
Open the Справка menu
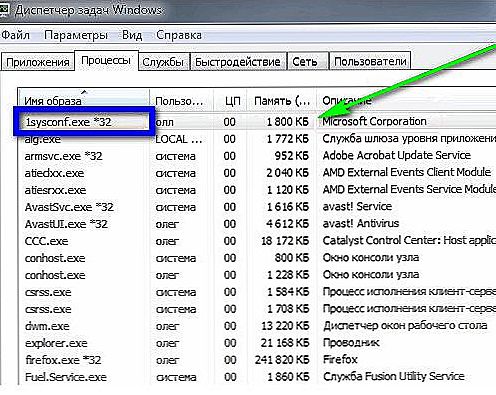[x=179, y=35]
